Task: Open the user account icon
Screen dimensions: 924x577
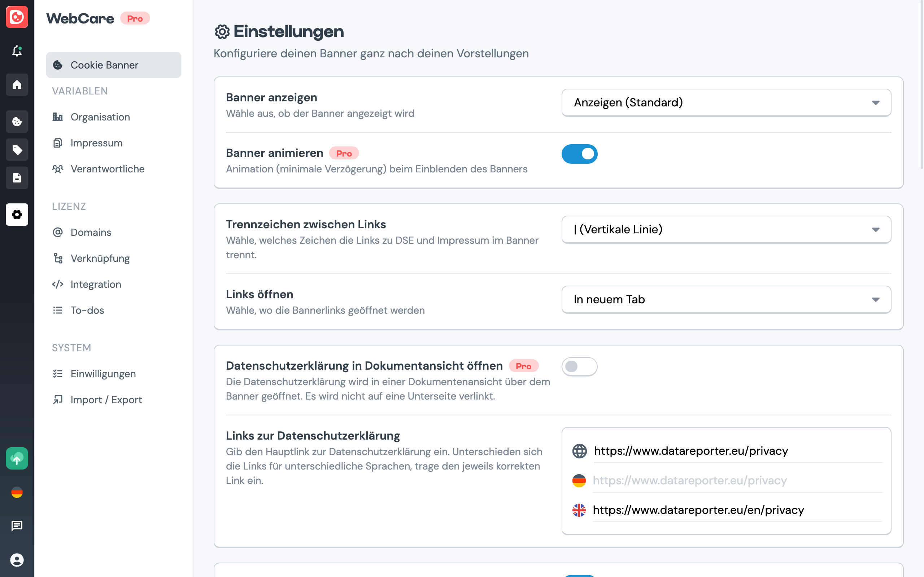Action: [17, 559]
